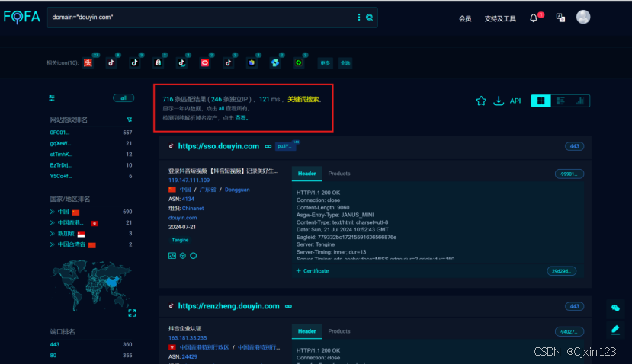Click IP 119.147.111.109
The width and height of the screenshot is (632, 364).
tap(189, 180)
